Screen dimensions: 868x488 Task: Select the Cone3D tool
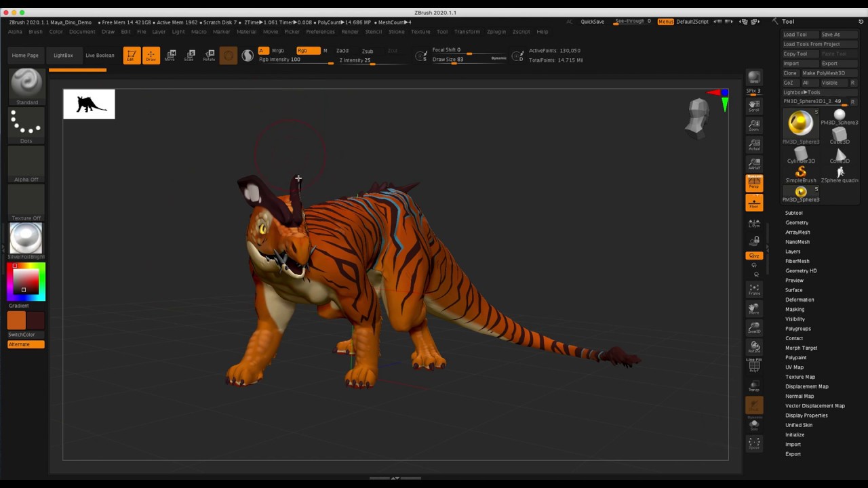click(x=840, y=156)
